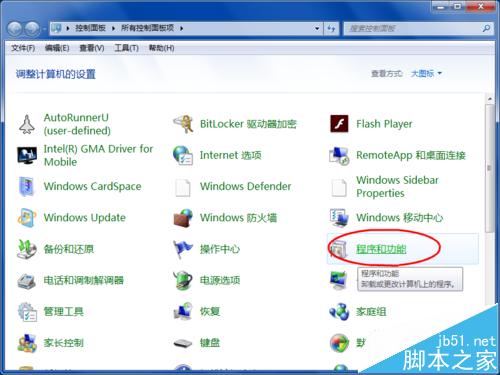Open the 编辑(E) menu
Viewport: 500px width, 375px height.
(x=57, y=48)
